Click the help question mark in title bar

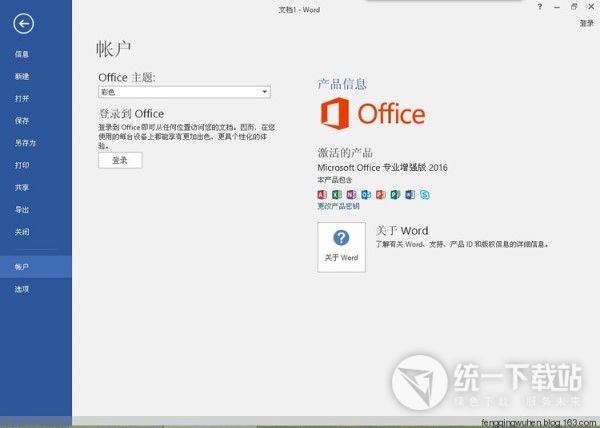click(x=540, y=7)
